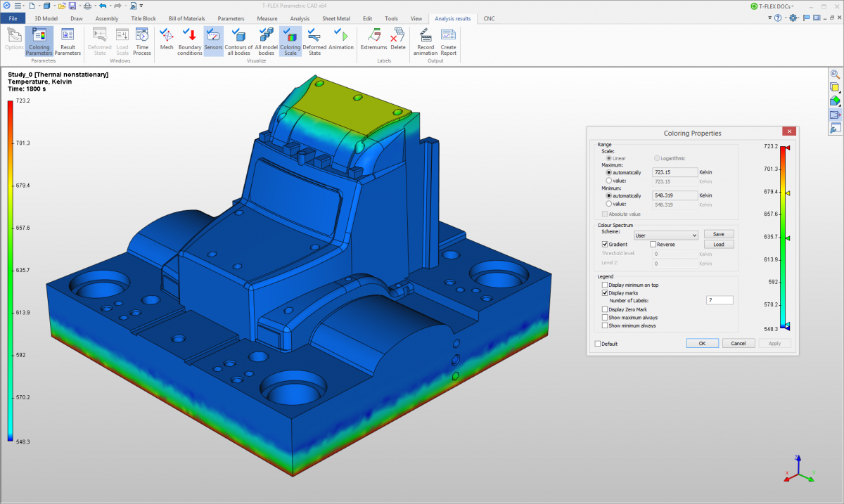Image resolution: width=844 pixels, height=504 pixels.
Task: Switch to the 3D Model tab
Action: pos(46,18)
